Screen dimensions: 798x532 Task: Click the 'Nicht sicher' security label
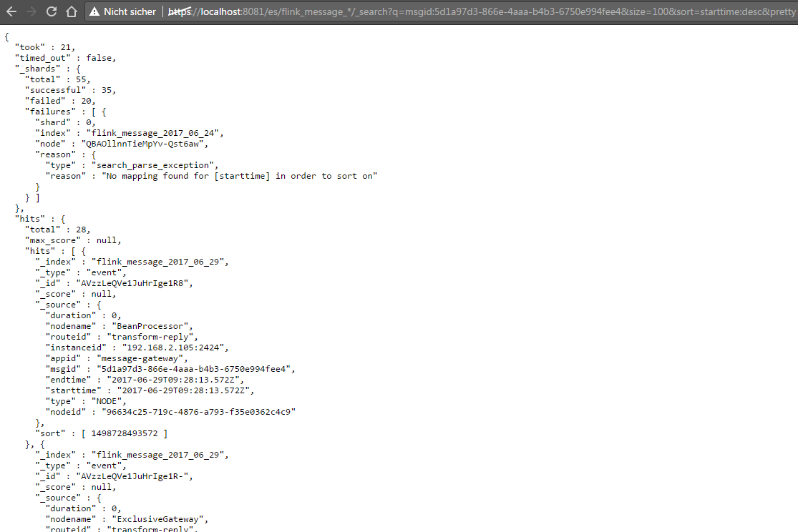(130, 11)
